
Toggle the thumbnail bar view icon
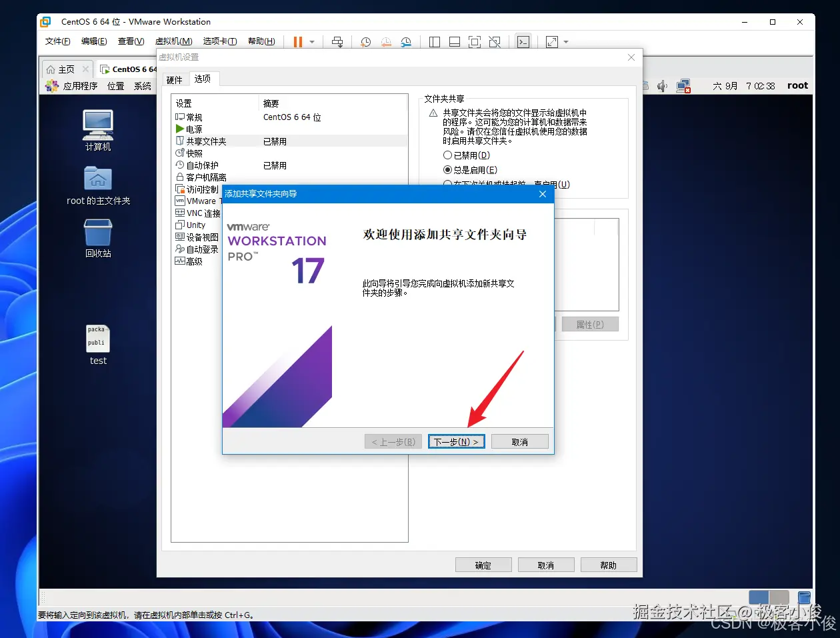click(455, 42)
